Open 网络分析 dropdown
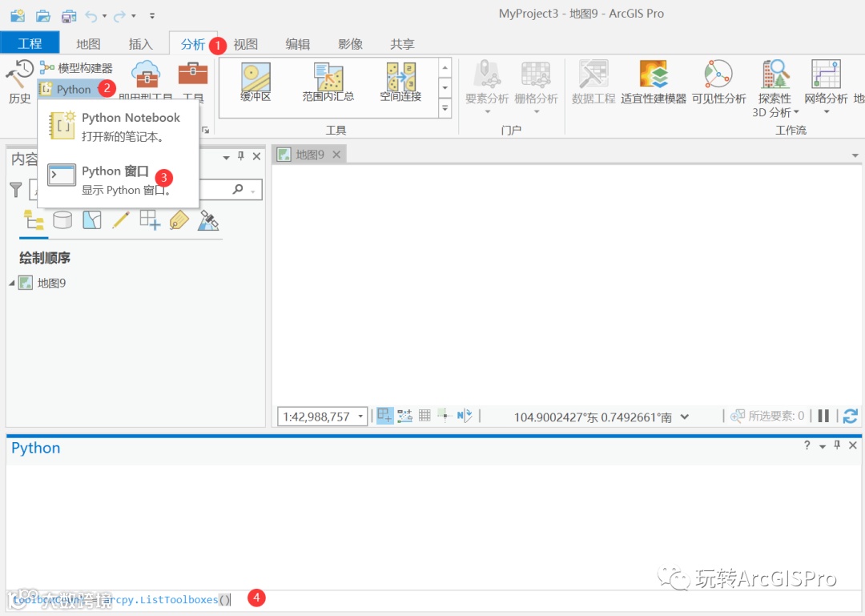 click(826, 87)
